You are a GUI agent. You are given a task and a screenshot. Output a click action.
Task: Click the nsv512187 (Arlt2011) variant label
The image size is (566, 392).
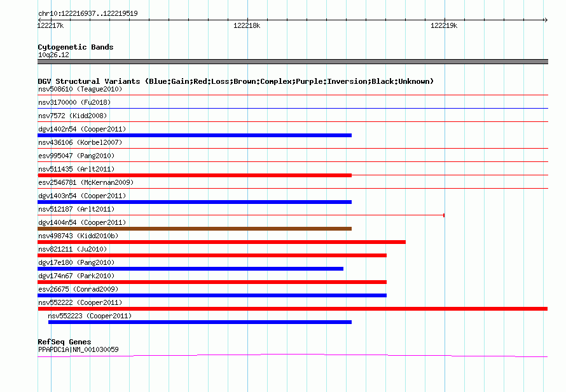(x=76, y=209)
